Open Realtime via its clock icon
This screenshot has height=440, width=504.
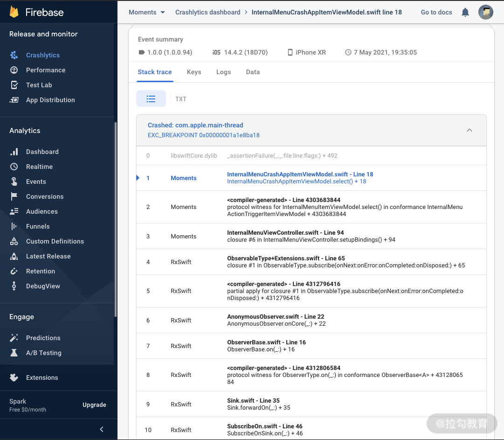[x=14, y=167]
